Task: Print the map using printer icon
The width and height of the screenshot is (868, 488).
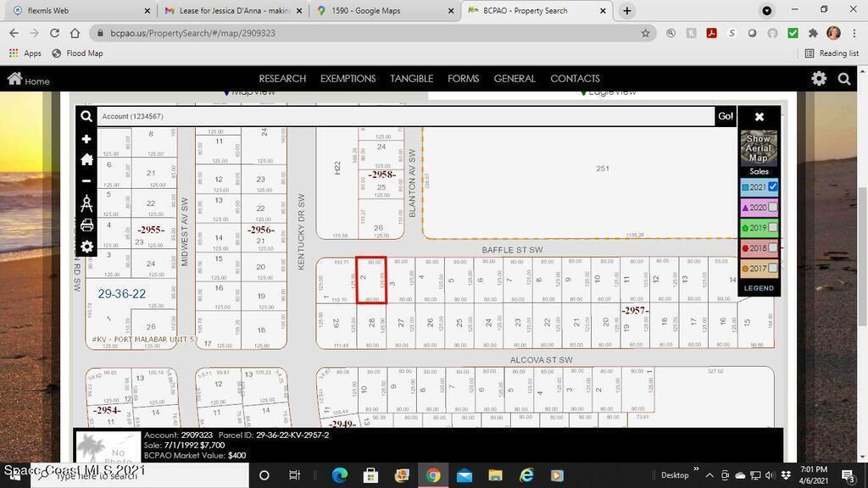Action: (86, 225)
